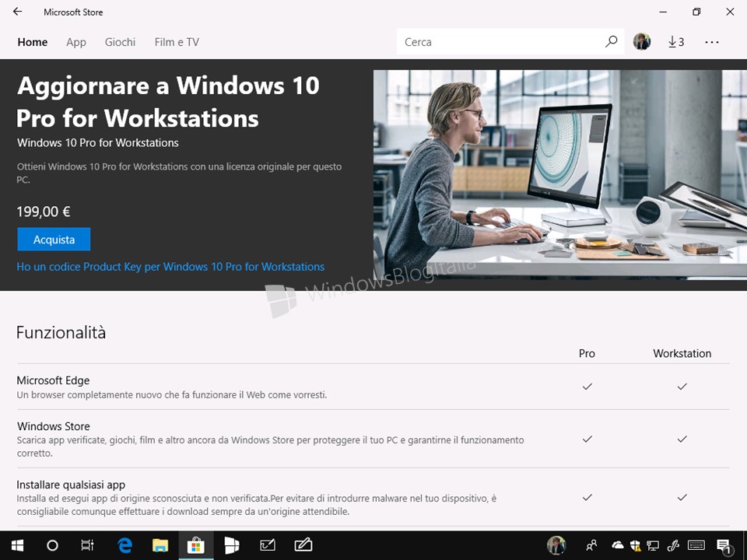
Task: Click Workstation checkmark in Installare qualsiasi app row
Action: 682,497
